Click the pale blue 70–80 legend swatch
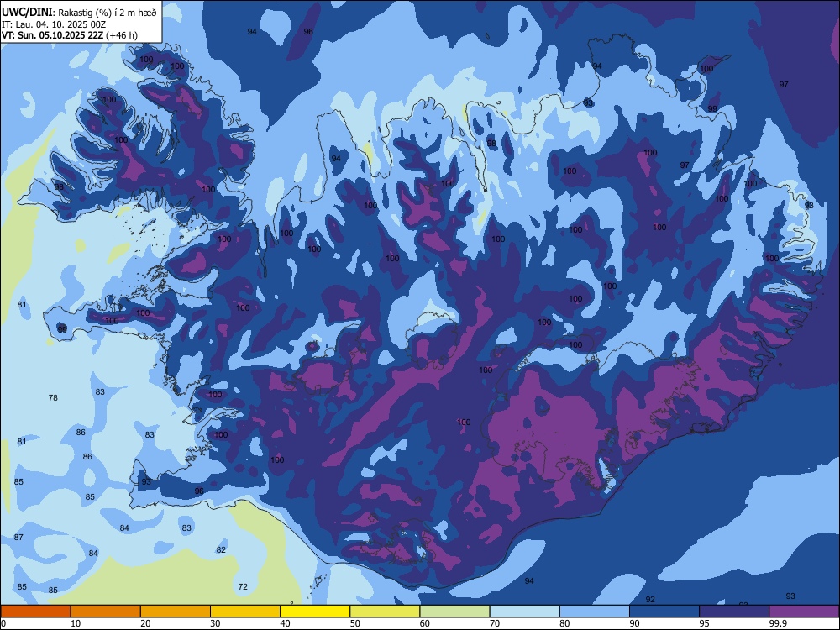Screen dimensions: 840x630 (524, 612)
